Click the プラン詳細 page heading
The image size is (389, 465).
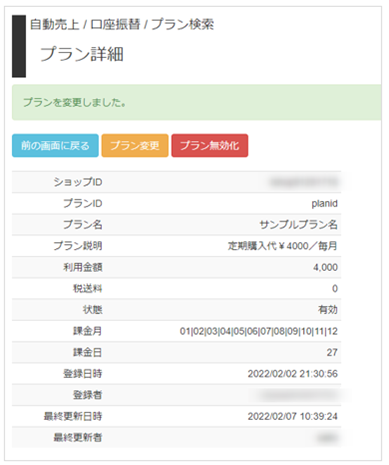(82, 54)
